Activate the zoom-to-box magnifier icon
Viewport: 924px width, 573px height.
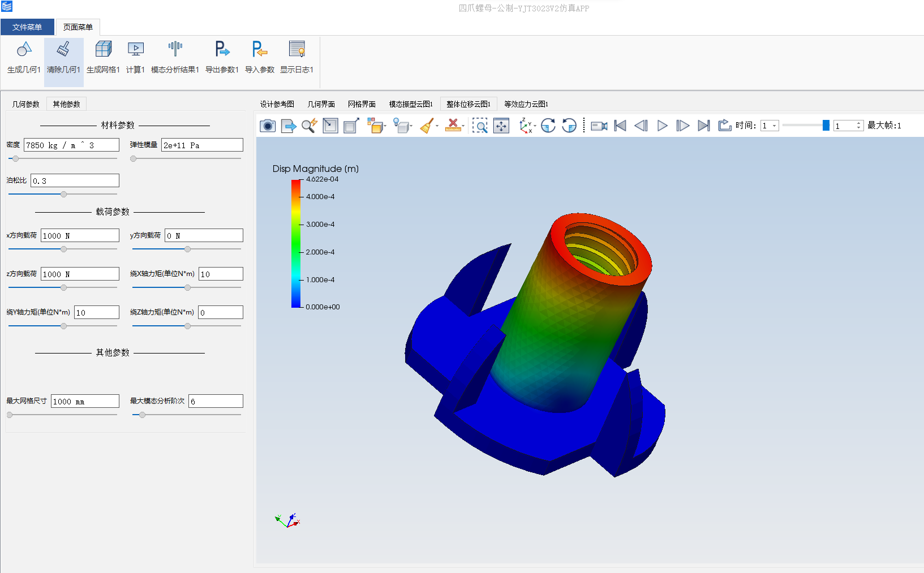(x=480, y=126)
